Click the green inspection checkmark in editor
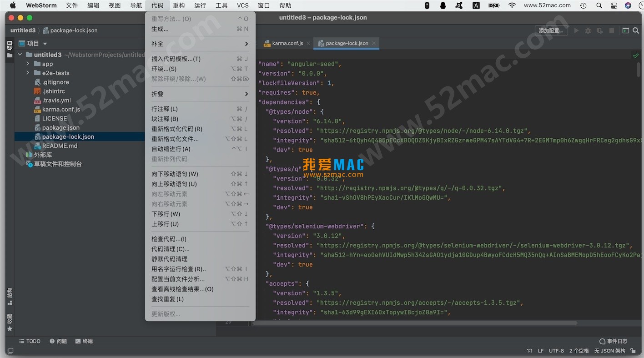This screenshot has height=358, width=644. coord(635,55)
